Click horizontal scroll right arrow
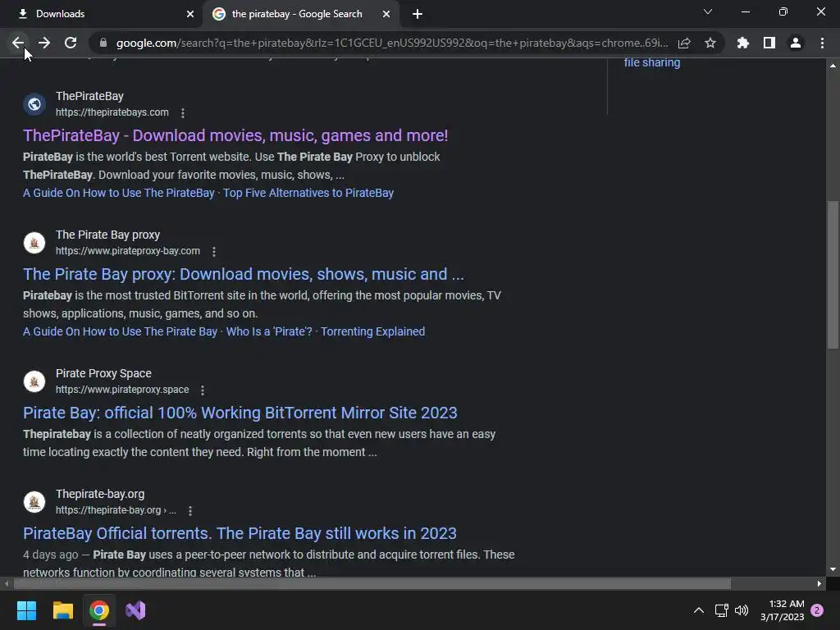The height and width of the screenshot is (630, 840). [819, 583]
